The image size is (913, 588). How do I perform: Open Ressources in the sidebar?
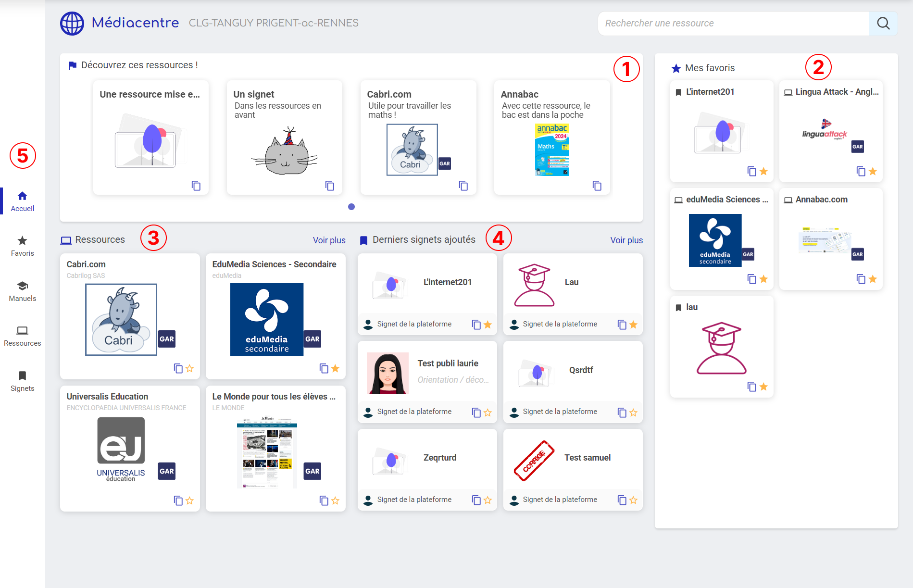[22, 336]
